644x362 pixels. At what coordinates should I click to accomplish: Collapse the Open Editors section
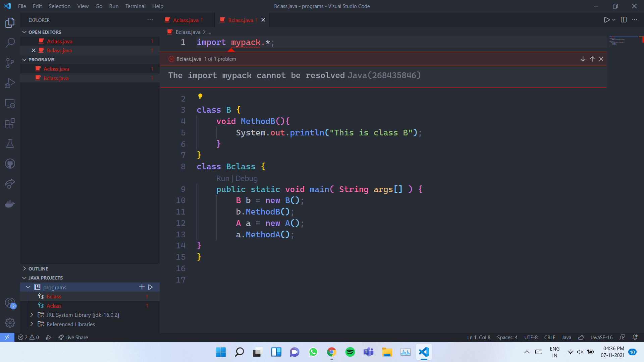click(x=24, y=32)
